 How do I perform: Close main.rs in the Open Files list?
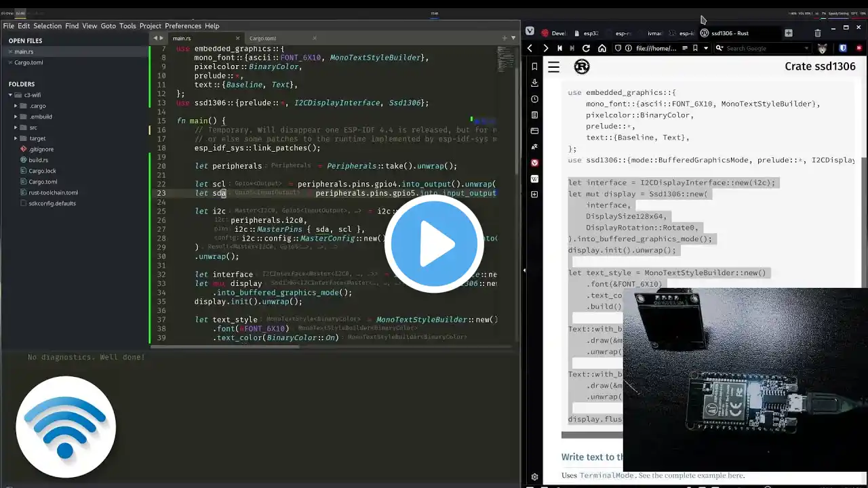(9, 52)
